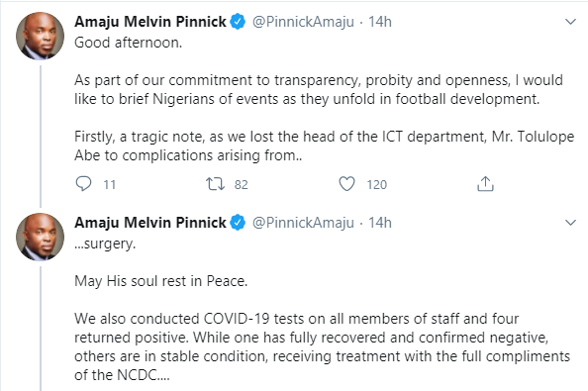The height and width of the screenshot is (391, 588).
Task: Click @PinnickAmaju handle on the first tweet
Action: coord(303,22)
